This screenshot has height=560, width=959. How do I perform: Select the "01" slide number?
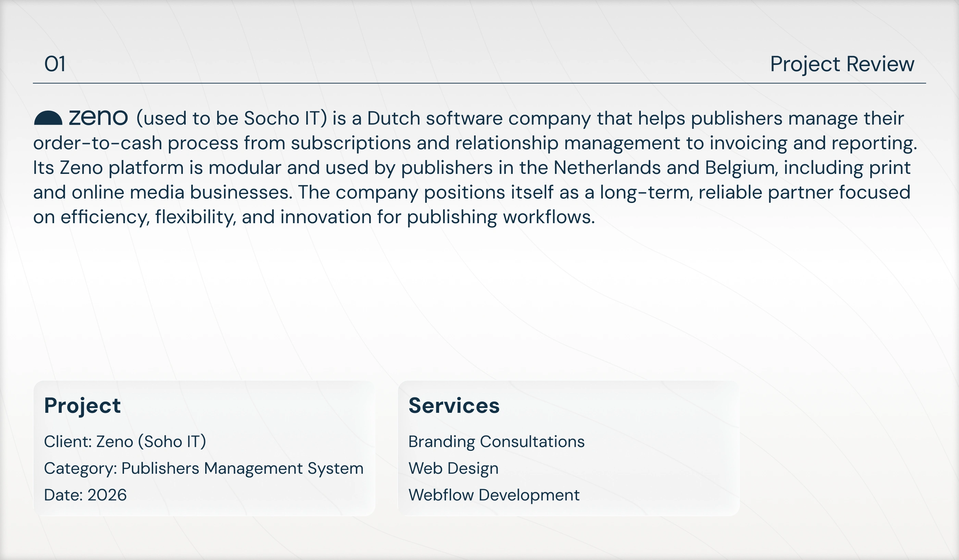[x=55, y=64]
